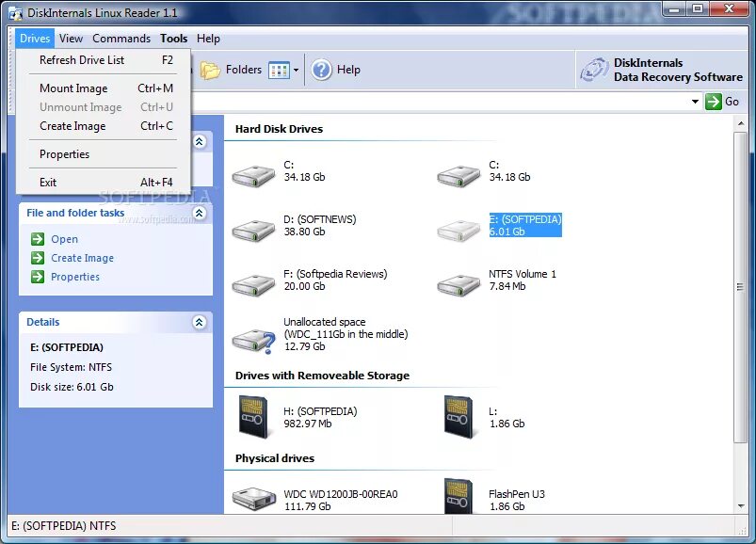Select the L: removable drive icon
Image resolution: width=756 pixels, height=544 pixels.
459,417
